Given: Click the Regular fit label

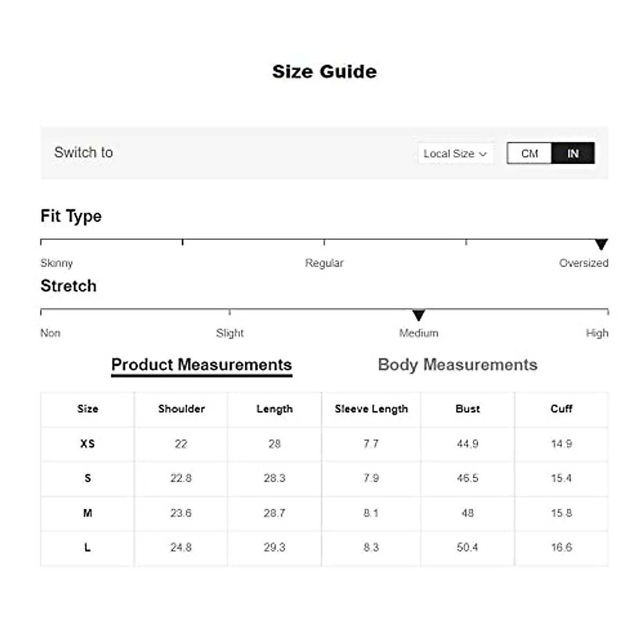Looking at the screenshot, I should (x=324, y=263).
